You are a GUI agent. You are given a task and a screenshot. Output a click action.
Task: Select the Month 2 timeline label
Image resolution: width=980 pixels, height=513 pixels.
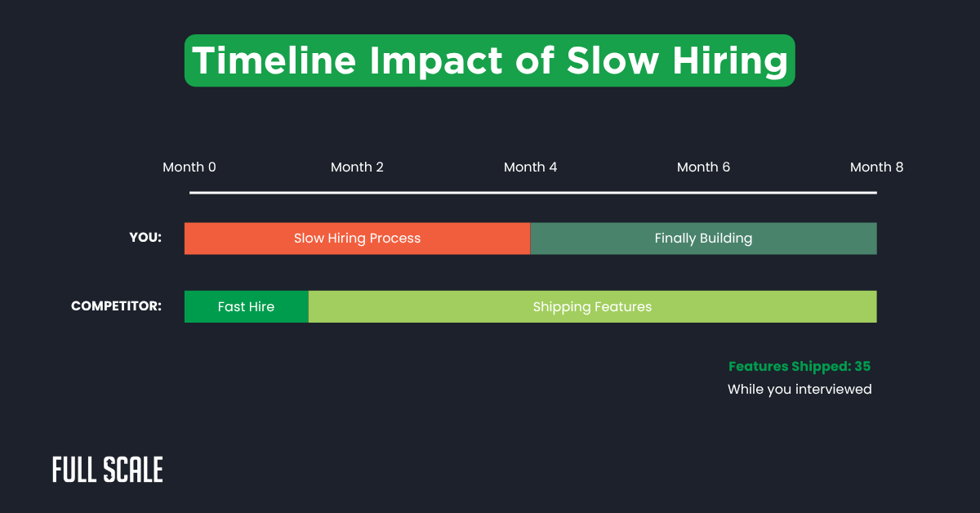357,167
